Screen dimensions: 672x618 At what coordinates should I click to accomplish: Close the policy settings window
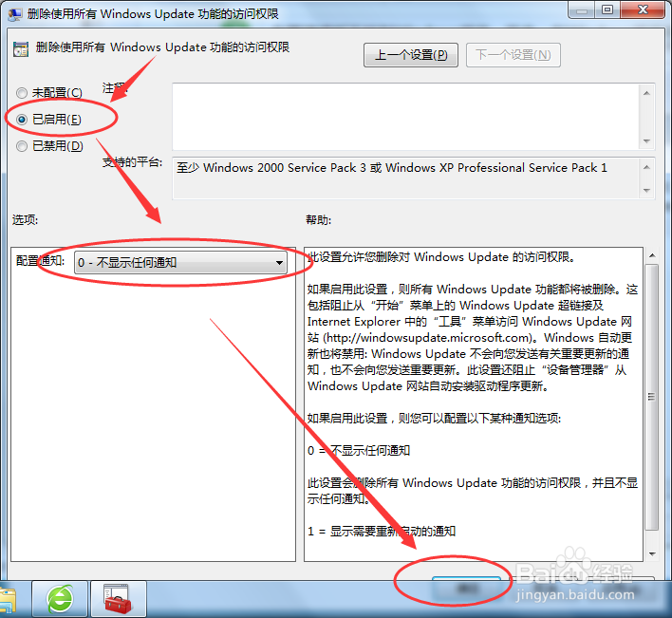(643, 9)
